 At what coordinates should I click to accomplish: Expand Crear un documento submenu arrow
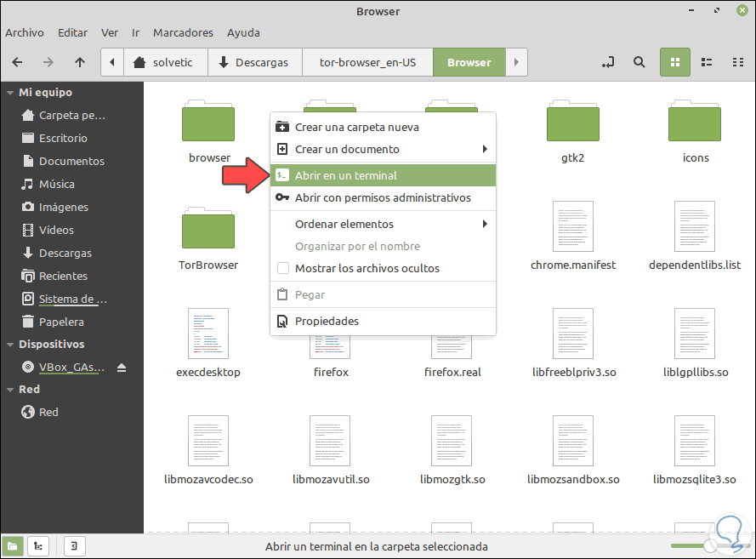pos(485,149)
